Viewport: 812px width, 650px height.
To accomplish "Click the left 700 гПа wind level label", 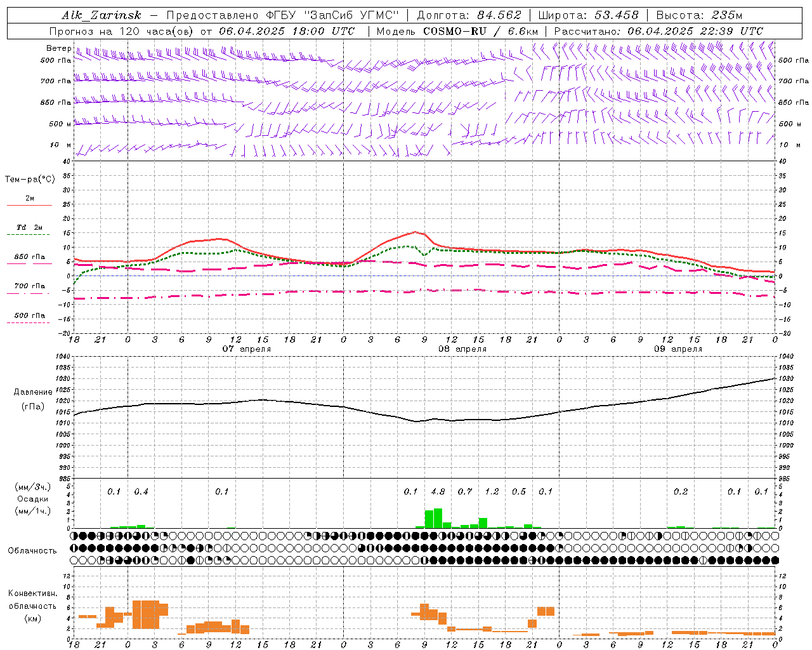I will click(56, 82).
